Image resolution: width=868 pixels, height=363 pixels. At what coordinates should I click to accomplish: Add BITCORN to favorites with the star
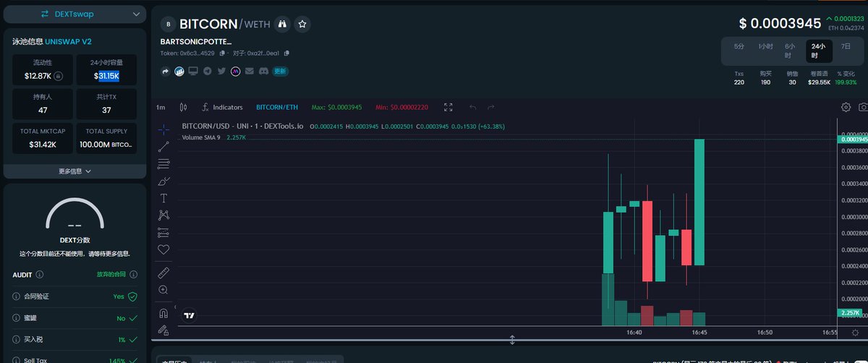pos(303,25)
